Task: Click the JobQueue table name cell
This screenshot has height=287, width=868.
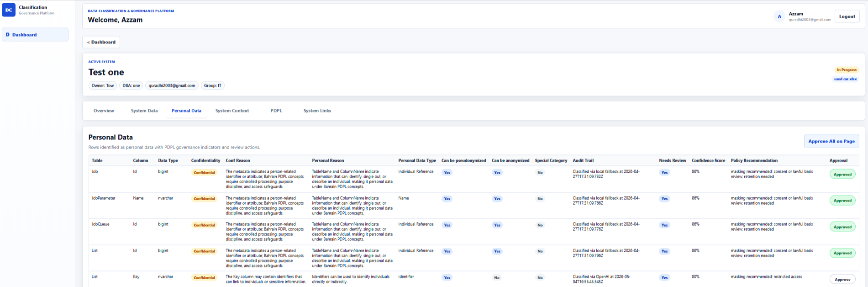Action: [100, 224]
